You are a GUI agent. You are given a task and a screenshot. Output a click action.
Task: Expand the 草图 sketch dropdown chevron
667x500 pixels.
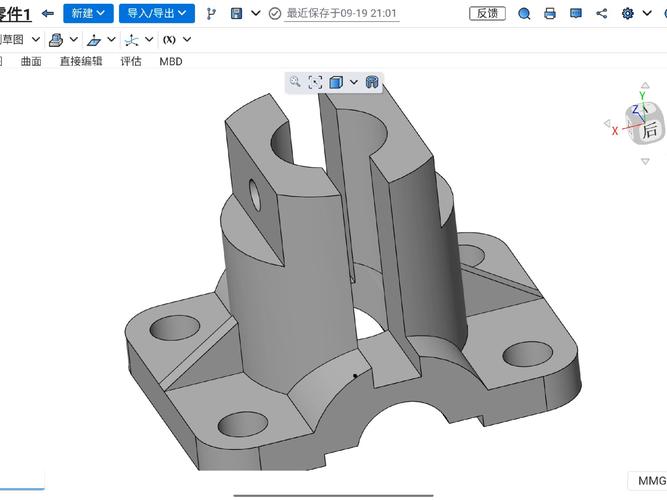pos(36,40)
